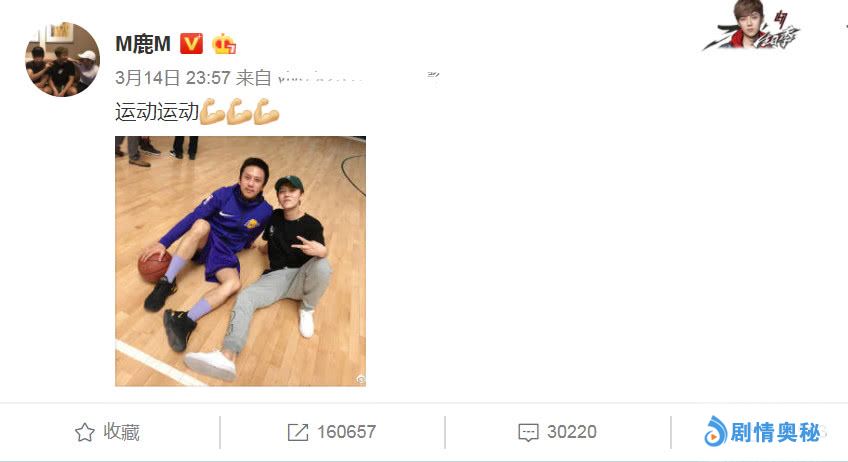Select the 收藏 label
The width and height of the screenshot is (848, 462).
122,432
